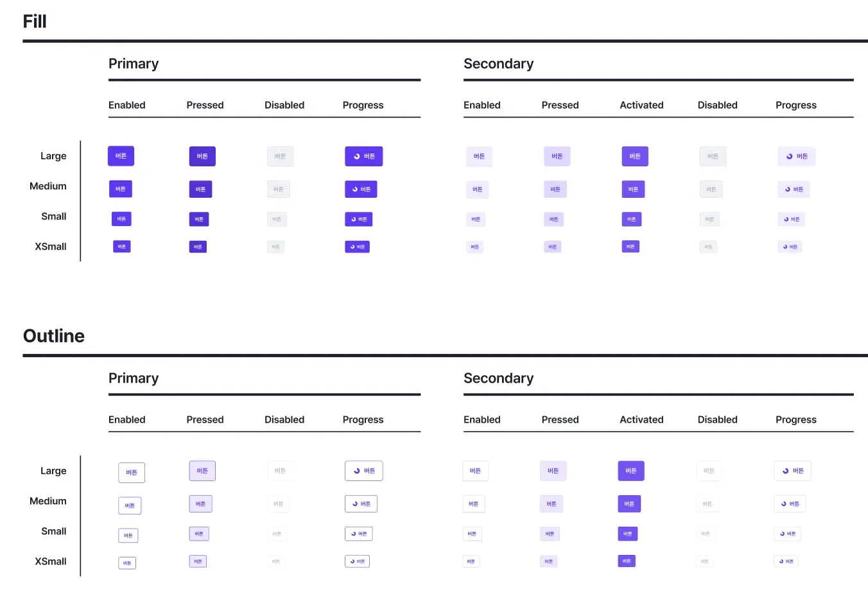Viewport: 868px width, 596px height.
Task: Click the Outline Secondary Large Enabled button
Action: [475, 471]
